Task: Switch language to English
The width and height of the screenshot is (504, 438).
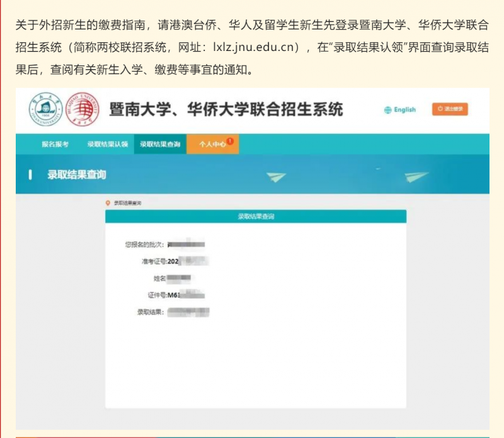Action: pyautogui.click(x=404, y=110)
